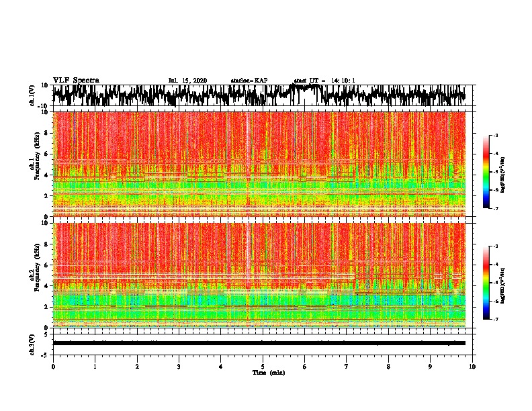Viewport: 532px width, 411px height.
Task: Click the ch.2 colorbar log(PSD) label
Action: (x=503, y=285)
